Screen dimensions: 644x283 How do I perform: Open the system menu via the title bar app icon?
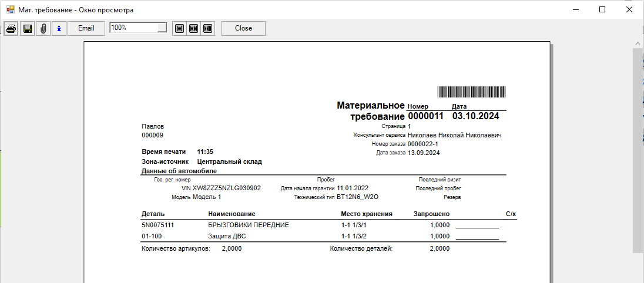[10, 10]
